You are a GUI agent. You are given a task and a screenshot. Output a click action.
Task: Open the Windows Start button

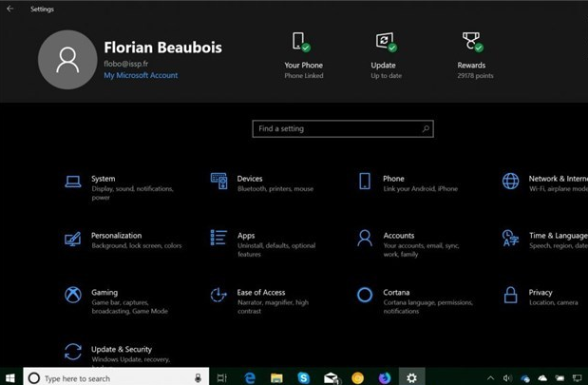click(x=10, y=377)
